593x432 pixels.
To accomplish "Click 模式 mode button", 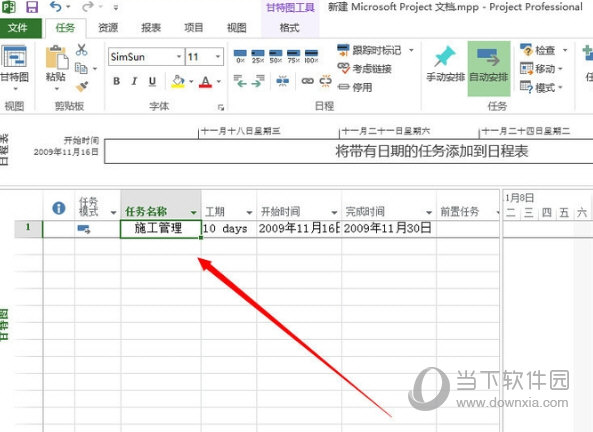I will (x=538, y=87).
